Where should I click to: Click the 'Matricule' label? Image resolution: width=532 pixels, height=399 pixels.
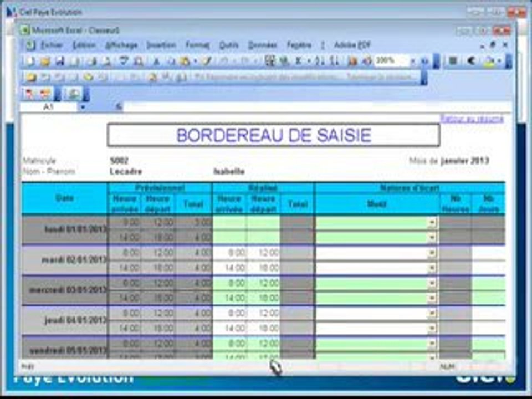click(39, 161)
